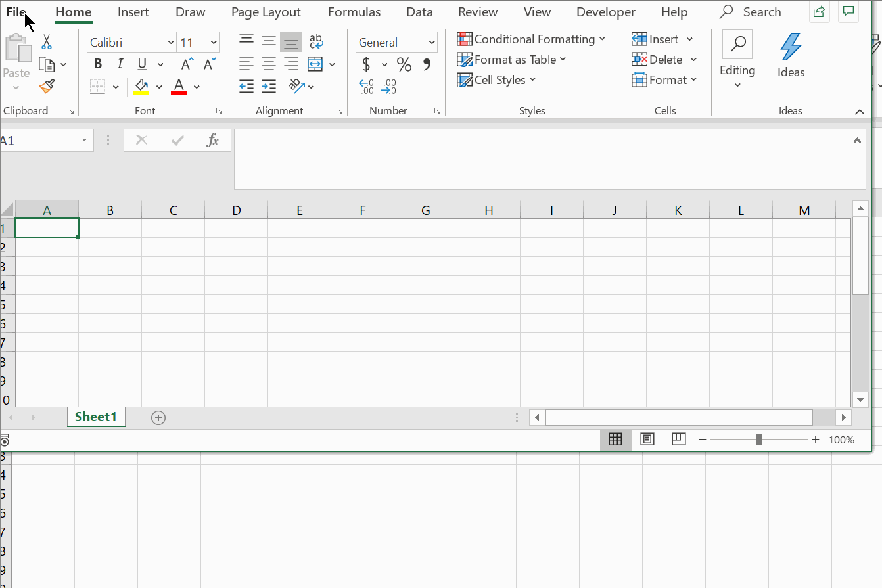Viewport: 882px width, 588px height.
Task: Apply bold formatting
Action: click(97, 64)
